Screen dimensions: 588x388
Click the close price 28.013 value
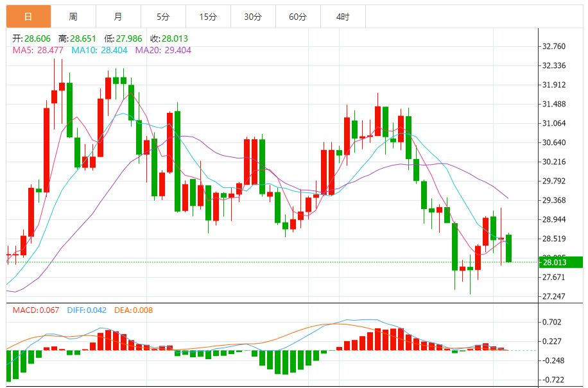coord(175,38)
